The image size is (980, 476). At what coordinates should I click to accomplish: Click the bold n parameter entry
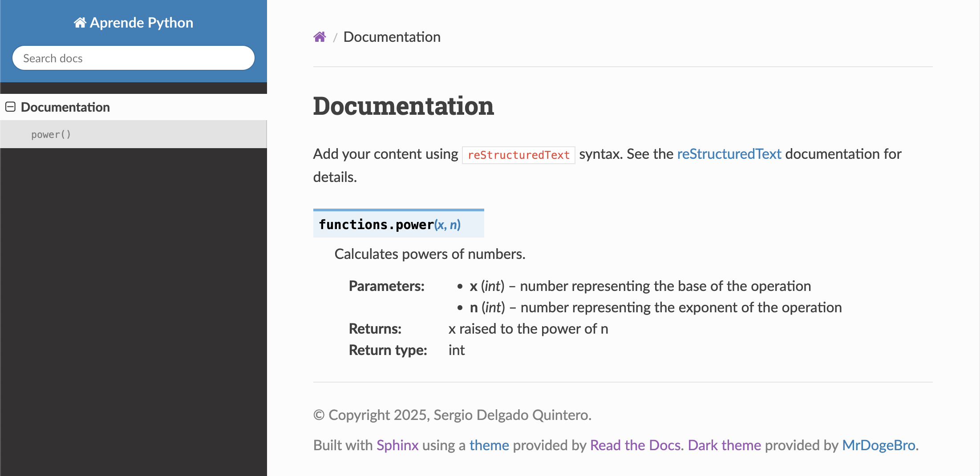coord(474,307)
